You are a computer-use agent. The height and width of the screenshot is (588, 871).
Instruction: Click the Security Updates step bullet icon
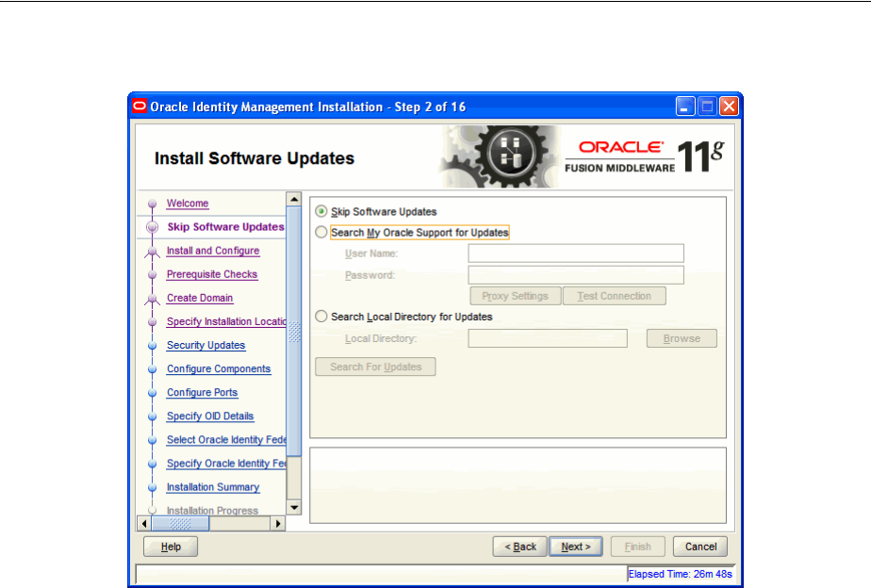152,346
